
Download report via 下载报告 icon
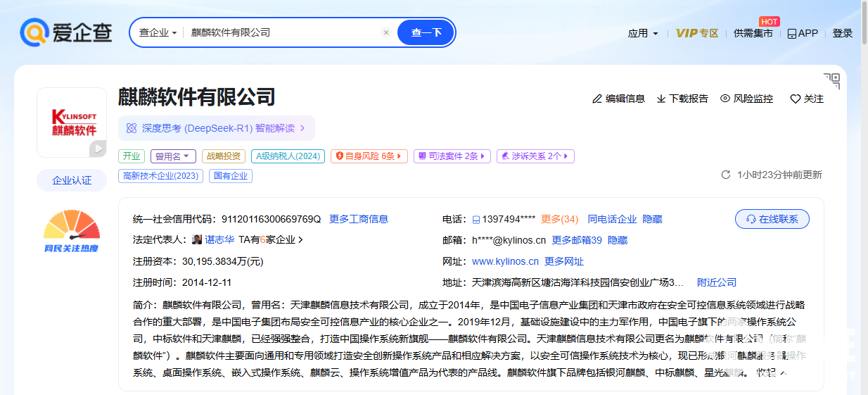coord(661,99)
